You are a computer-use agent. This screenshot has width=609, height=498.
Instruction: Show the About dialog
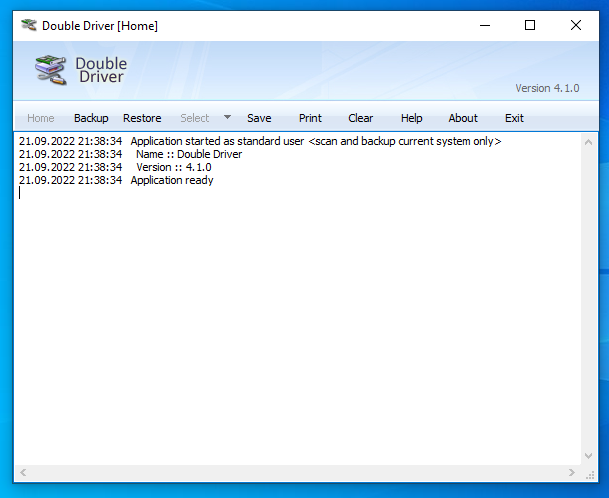[x=463, y=118]
